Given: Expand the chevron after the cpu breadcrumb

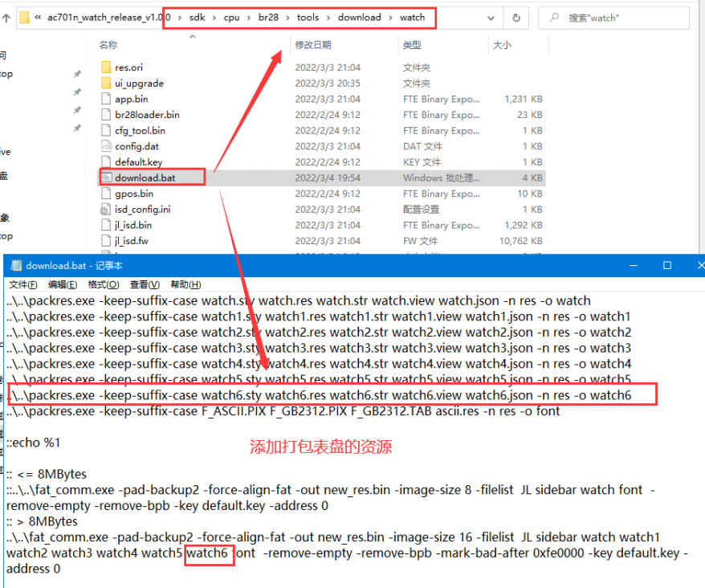Looking at the screenshot, I should coord(249,18).
